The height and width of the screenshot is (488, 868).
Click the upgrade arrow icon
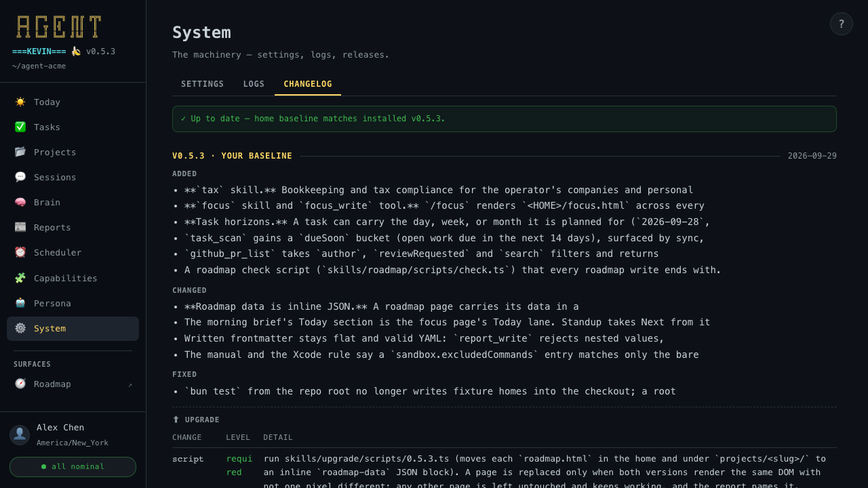pos(176,420)
